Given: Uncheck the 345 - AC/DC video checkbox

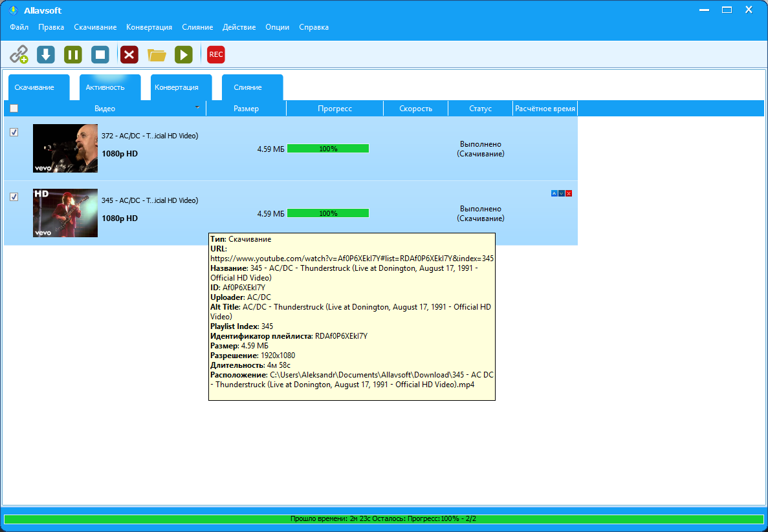Looking at the screenshot, I should (14, 197).
